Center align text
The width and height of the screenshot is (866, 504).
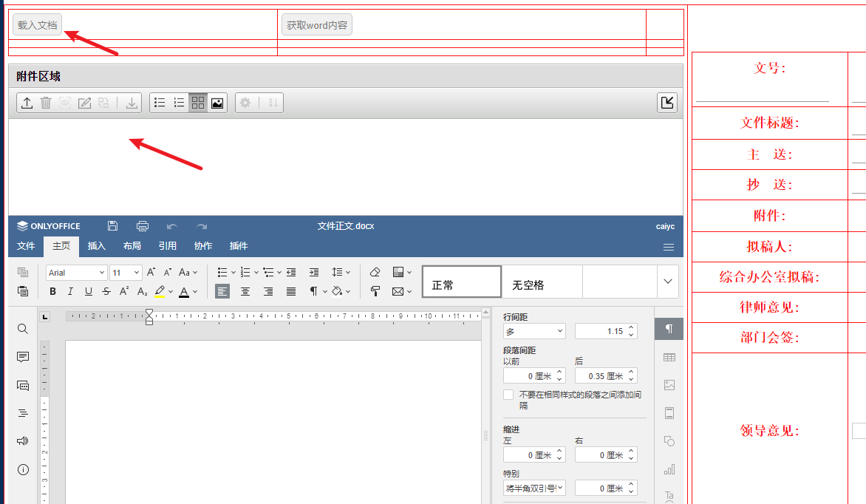(245, 291)
